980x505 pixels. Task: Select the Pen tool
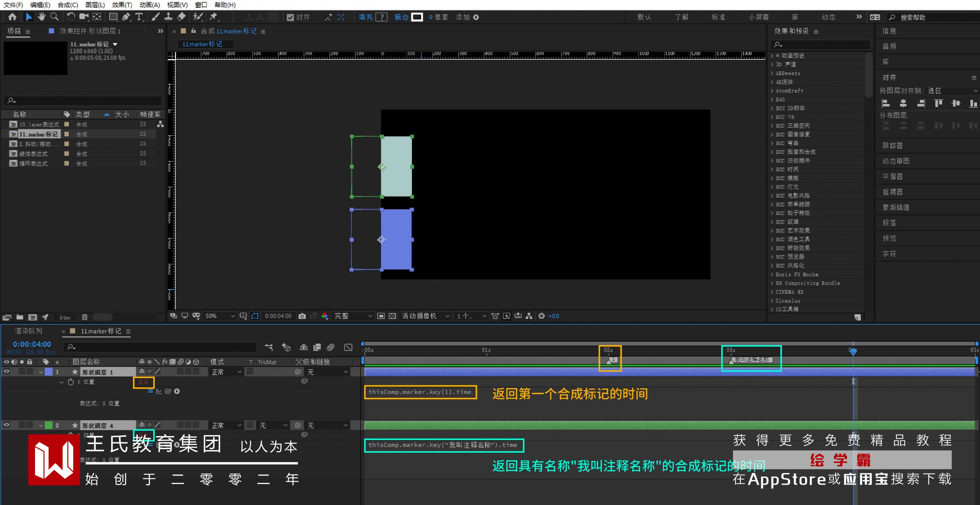click(126, 17)
